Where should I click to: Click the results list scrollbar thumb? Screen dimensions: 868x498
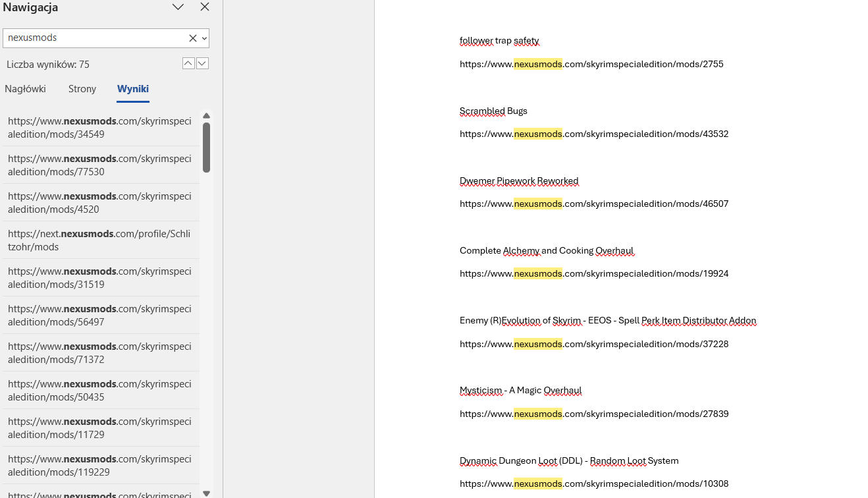pos(206,148)
